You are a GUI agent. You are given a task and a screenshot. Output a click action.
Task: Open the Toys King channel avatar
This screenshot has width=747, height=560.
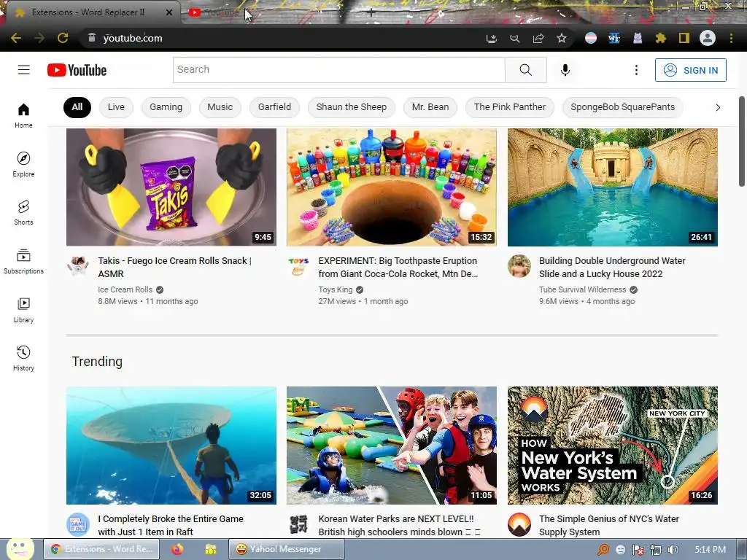coord(298,266)
